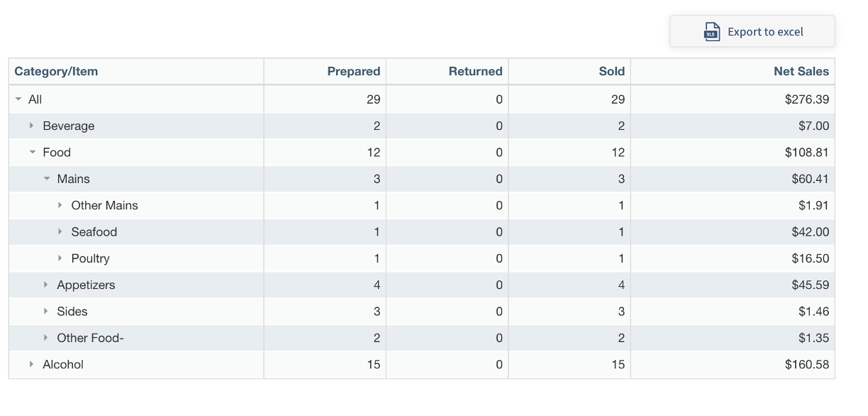Click the XLS file icon
This screenshot has height=416, width=868.
pyautogui.click(x=711, y=32)
